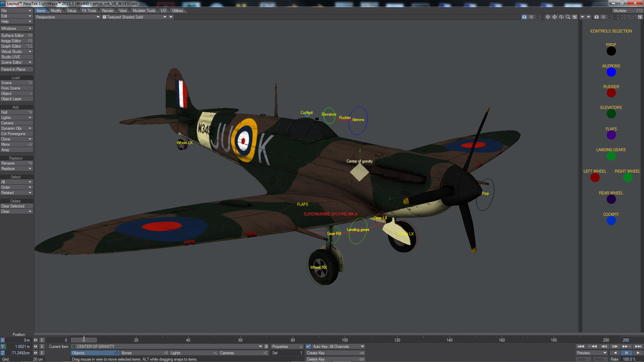Image resolution: width=644 pixels, height=362 pixels.
Task: Open the Preview dropdown
Action: tap(592, 353)
